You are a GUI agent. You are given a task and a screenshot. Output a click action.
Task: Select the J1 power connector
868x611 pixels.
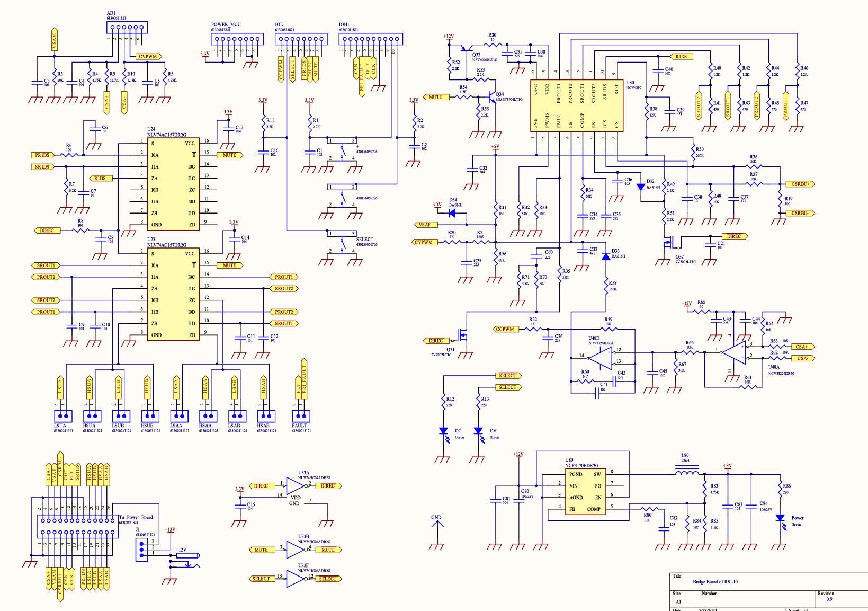(140, 549)
